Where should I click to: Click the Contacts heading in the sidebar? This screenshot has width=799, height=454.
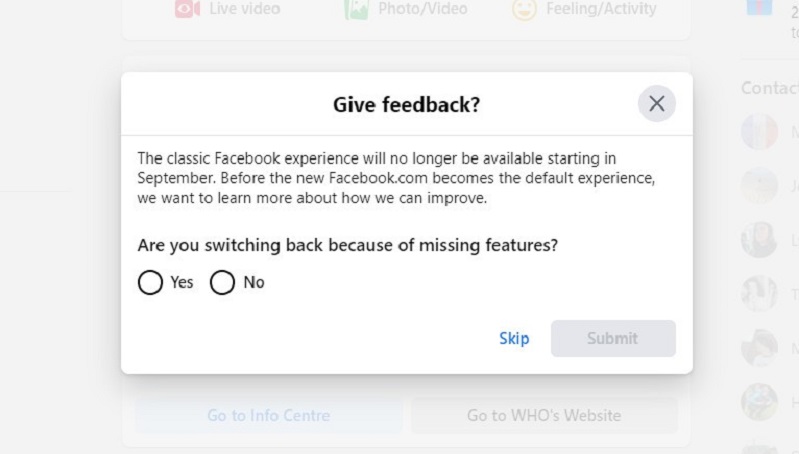(x=769, y=88)
